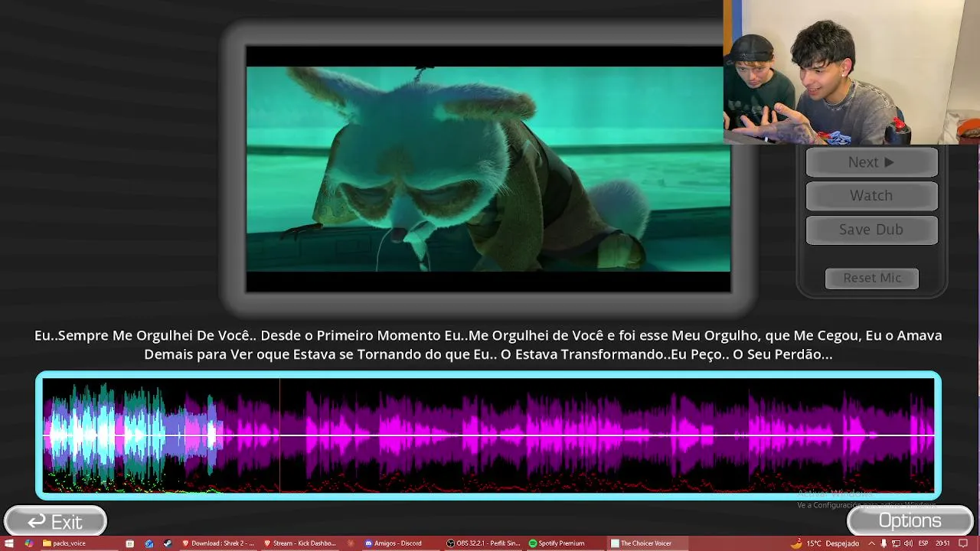The image size is (980, 551).
Task: Click the red playhead line in the waveform
Action: pos(279,435)
